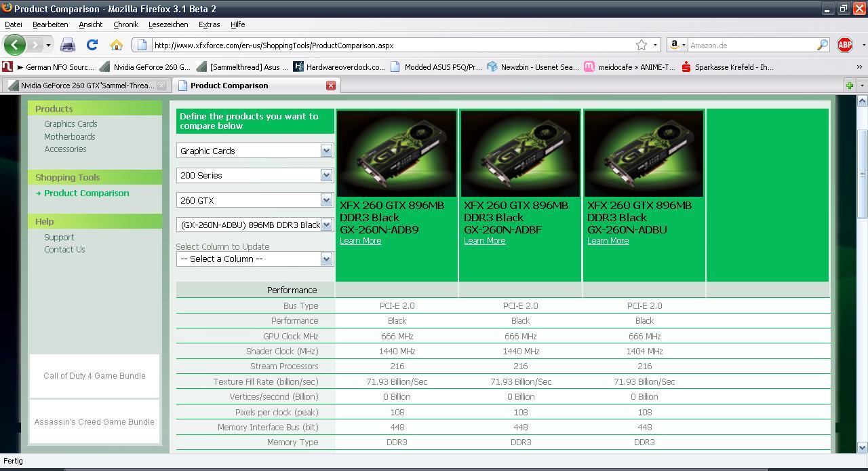Open the Ansicht menu

pyautogui.click(x=90, y=24)
